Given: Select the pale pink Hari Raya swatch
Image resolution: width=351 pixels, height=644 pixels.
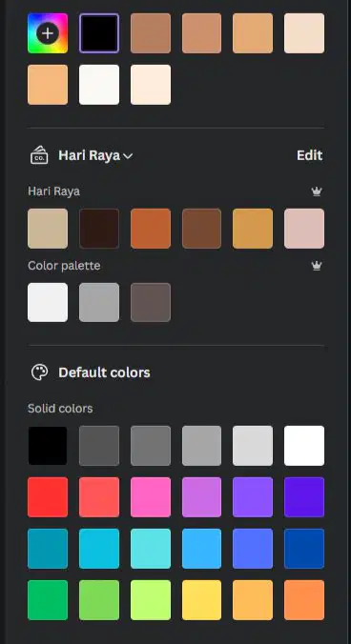Looking at the screenshot, I should pyautogui.click(x=304, y=229).
